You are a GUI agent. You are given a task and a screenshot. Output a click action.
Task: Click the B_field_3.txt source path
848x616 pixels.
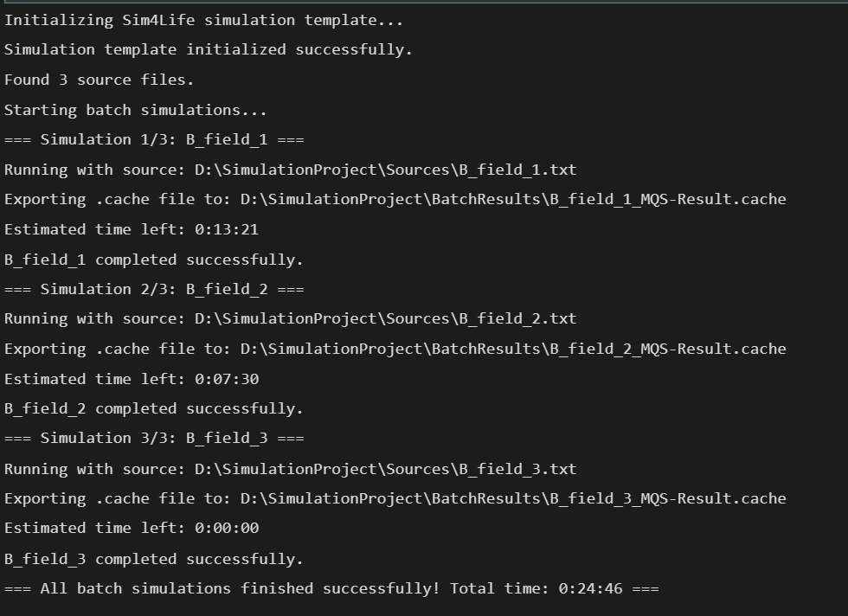pos(385,469)
